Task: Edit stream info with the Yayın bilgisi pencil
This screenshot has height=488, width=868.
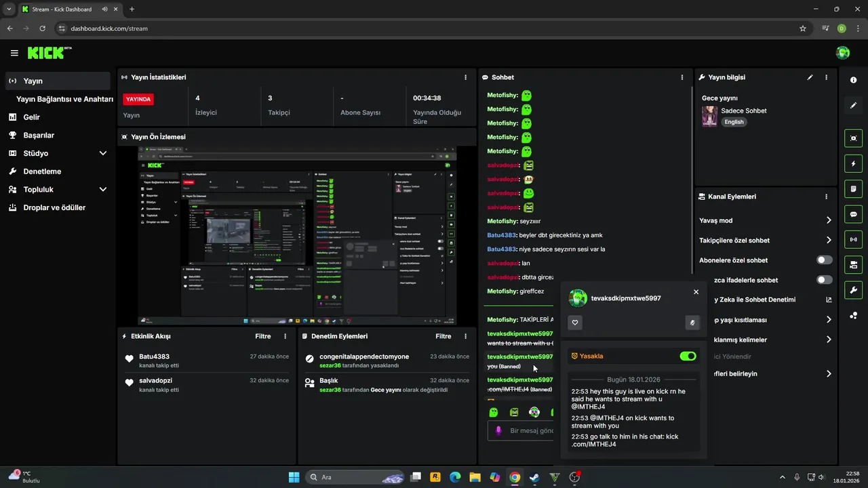Action: click(810, 77)
